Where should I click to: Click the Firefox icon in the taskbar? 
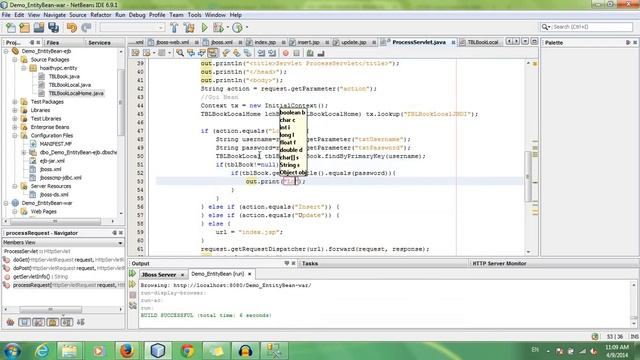127,351
